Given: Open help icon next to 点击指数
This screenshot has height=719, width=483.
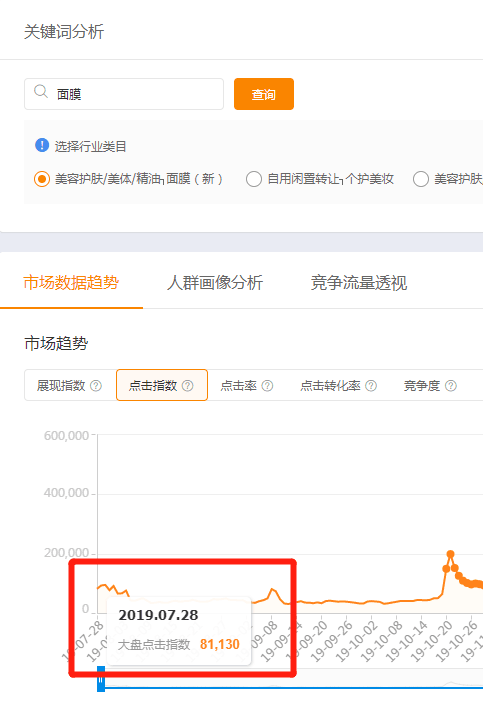Looking at the screenshot, I should pyautogui.click(x=188, y=386).
